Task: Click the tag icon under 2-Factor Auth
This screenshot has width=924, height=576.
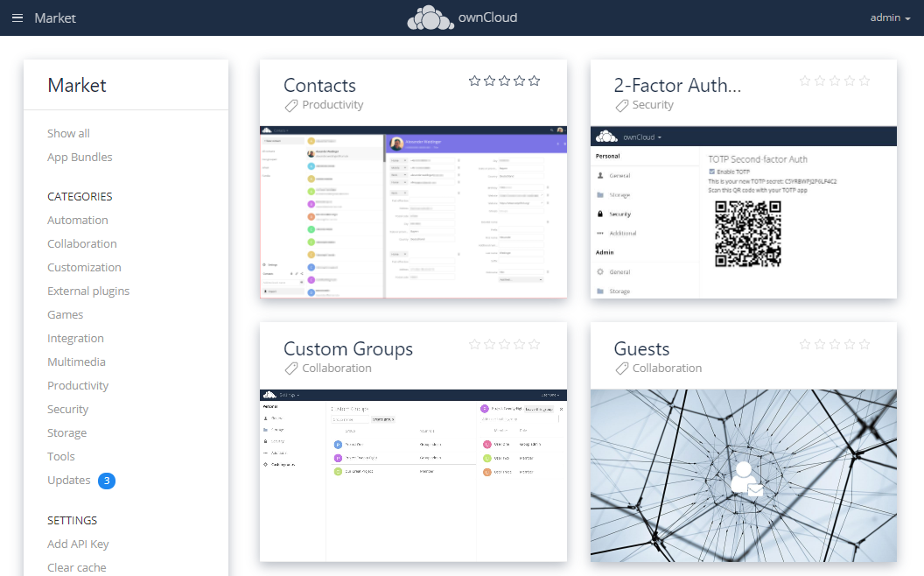Action: pyautogui.click(x=622, y=105)
